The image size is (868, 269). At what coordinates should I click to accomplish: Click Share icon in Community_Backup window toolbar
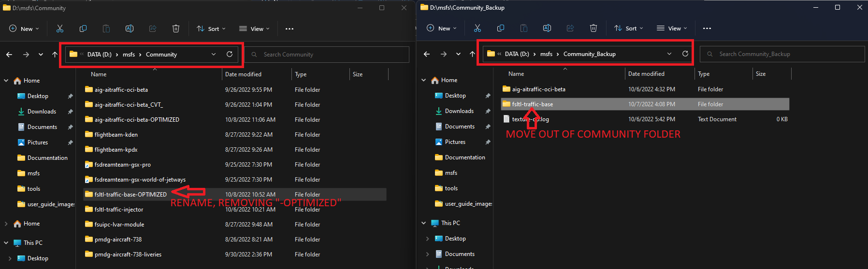click(x=570, y=28)
